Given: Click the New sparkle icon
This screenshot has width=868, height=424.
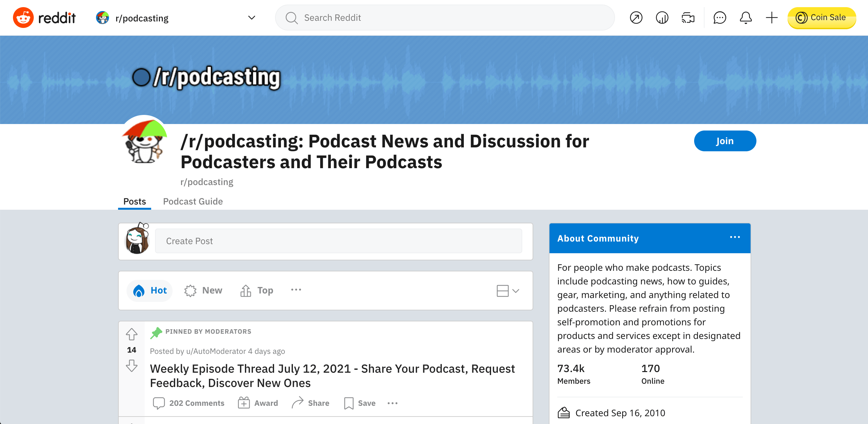Looking at the screenshot, I should pos(190,291).
